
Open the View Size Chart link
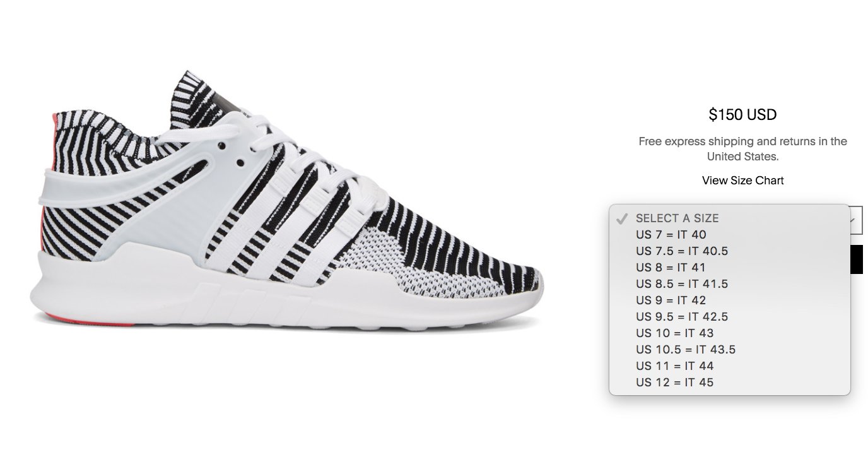742,181
